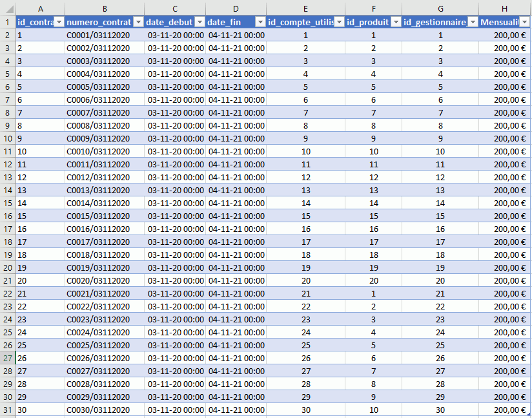Select Mensualité cell in row 26
Viewport: 532px width, 418px height.
(504, 346)
